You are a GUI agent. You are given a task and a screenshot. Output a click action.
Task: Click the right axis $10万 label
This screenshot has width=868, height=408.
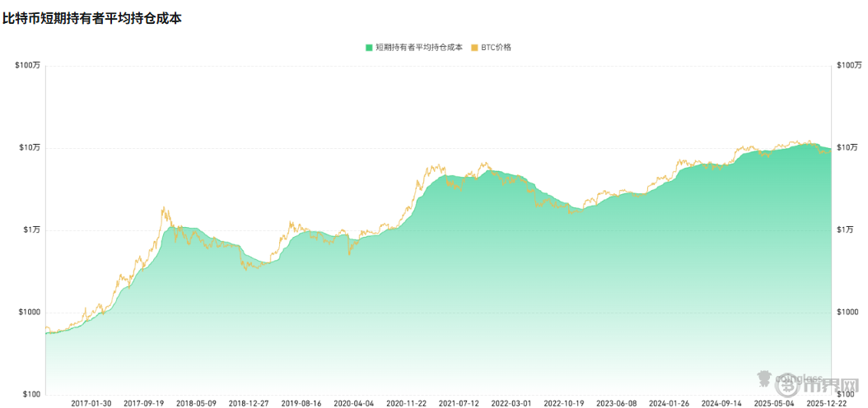click(x=848, y=148)
